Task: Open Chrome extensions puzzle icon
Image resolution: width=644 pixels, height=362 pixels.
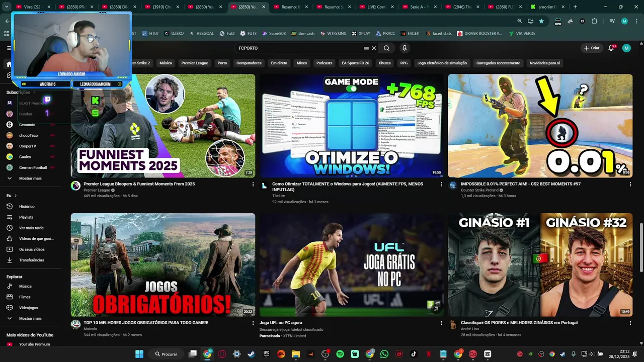Action: coord(595,21)
